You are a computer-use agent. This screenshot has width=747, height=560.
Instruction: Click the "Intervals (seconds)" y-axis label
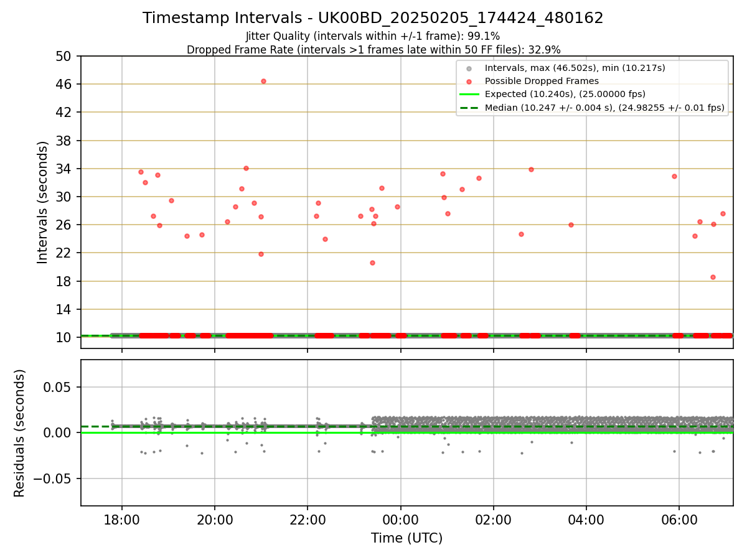[x=42, y=202]
